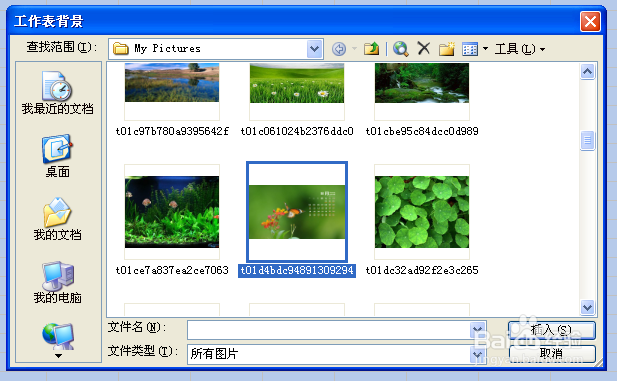617x381 pixels.
Task: Select the green meadow daisies thumbnail
Action: 297,83
